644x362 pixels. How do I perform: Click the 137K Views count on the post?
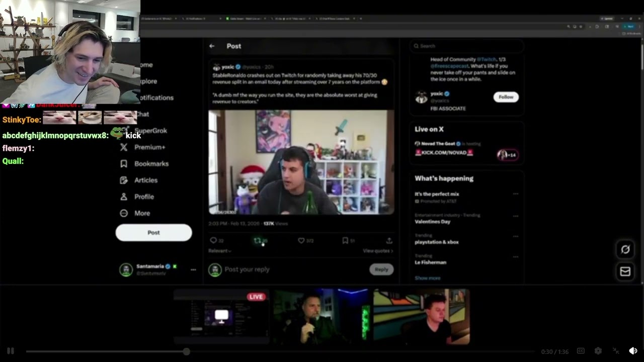[x=275, y=224]
